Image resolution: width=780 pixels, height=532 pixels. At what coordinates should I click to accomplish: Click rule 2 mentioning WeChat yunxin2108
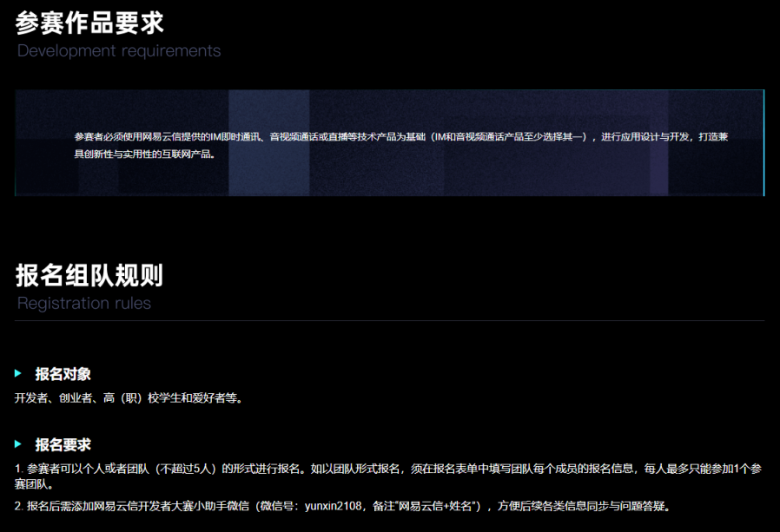(343, 506)
